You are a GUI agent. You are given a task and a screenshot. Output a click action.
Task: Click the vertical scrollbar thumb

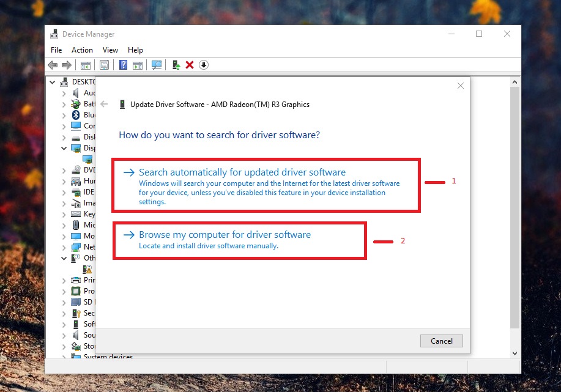(515, 207)
